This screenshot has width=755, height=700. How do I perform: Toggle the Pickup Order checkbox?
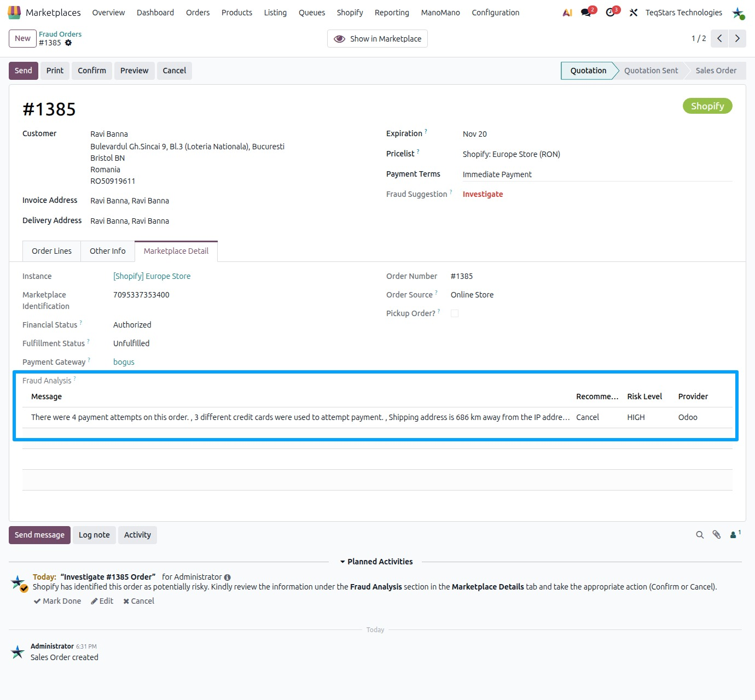point(455,313)
